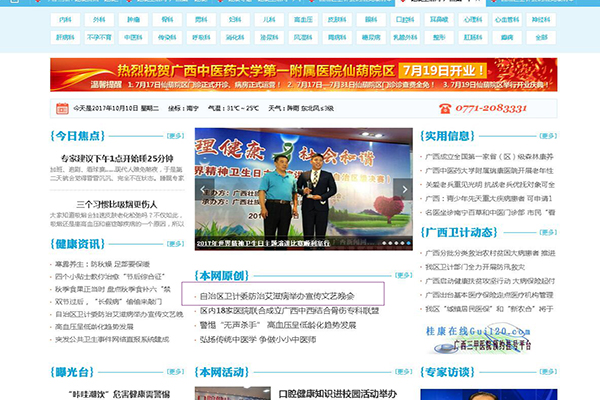Select 皮肤科 department
600x400 pixels.
[x=337, y=20]
